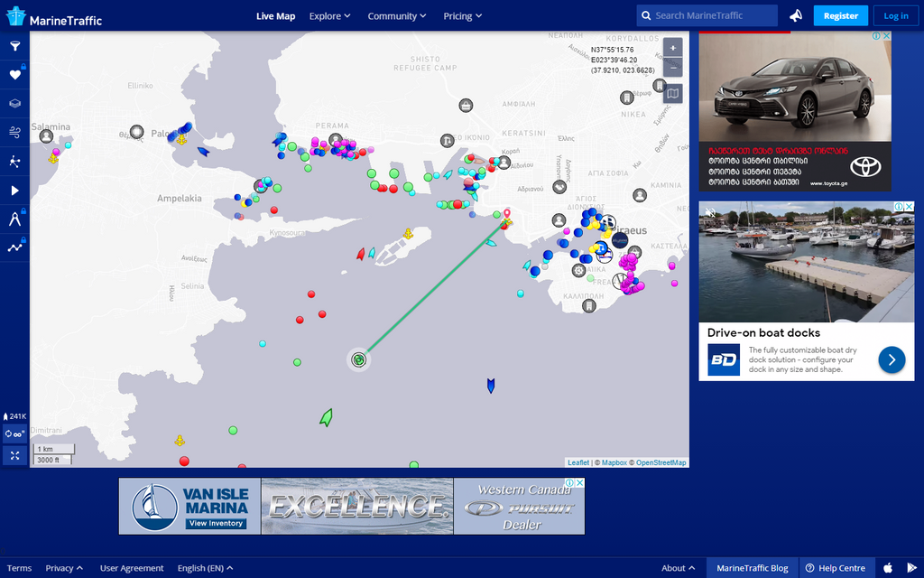Open the voyage planner route graph icon
This screenshot has width=924, height=578.
coord(14,247)
